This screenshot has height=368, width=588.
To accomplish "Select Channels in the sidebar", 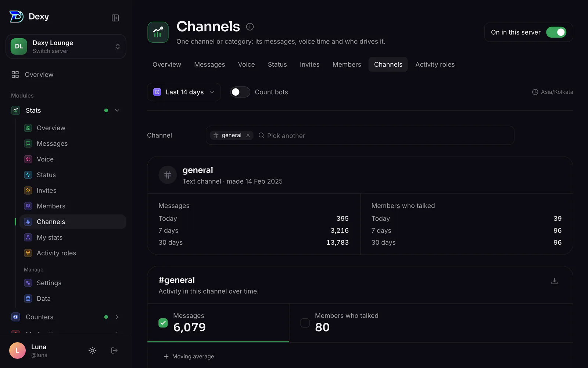I will point(73,222).
